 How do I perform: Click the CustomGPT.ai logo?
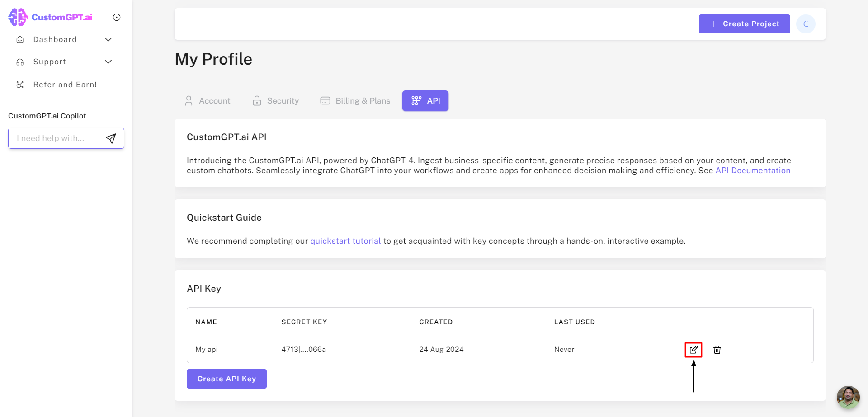point(50,17)
